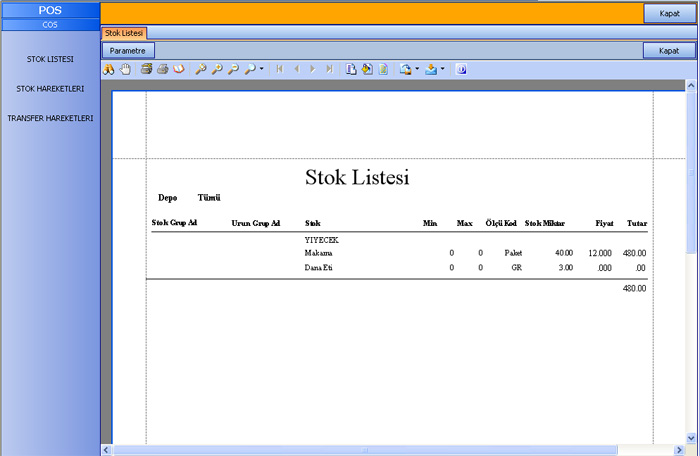Open the export document dropdown arrow

(x=417, y=69)
